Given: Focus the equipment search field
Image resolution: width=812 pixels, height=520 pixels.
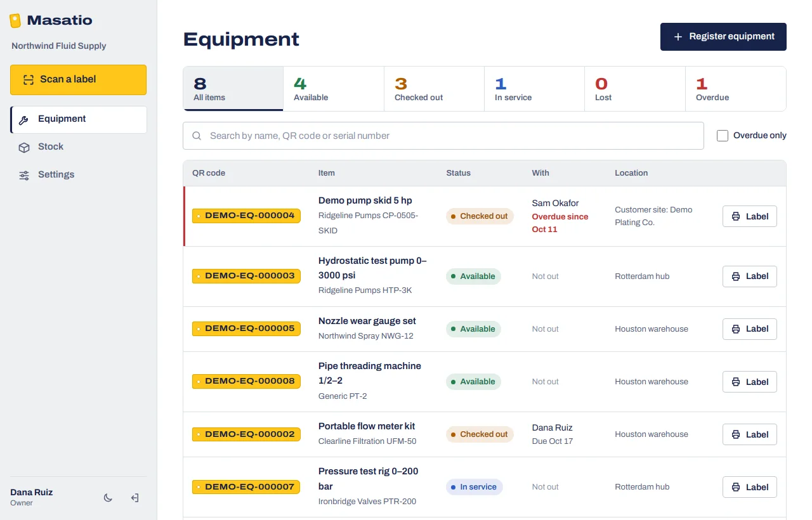Looking at the screenshot, I should click(443, 136).
